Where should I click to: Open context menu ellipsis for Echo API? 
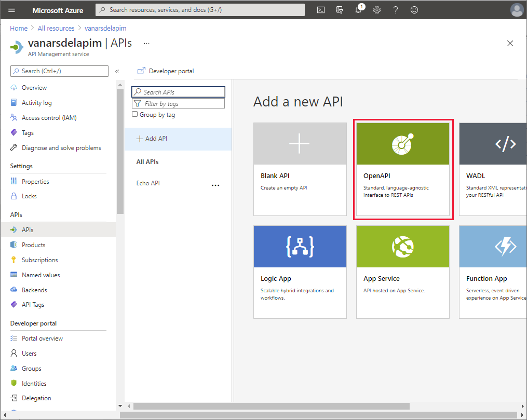tap(215, 185)
